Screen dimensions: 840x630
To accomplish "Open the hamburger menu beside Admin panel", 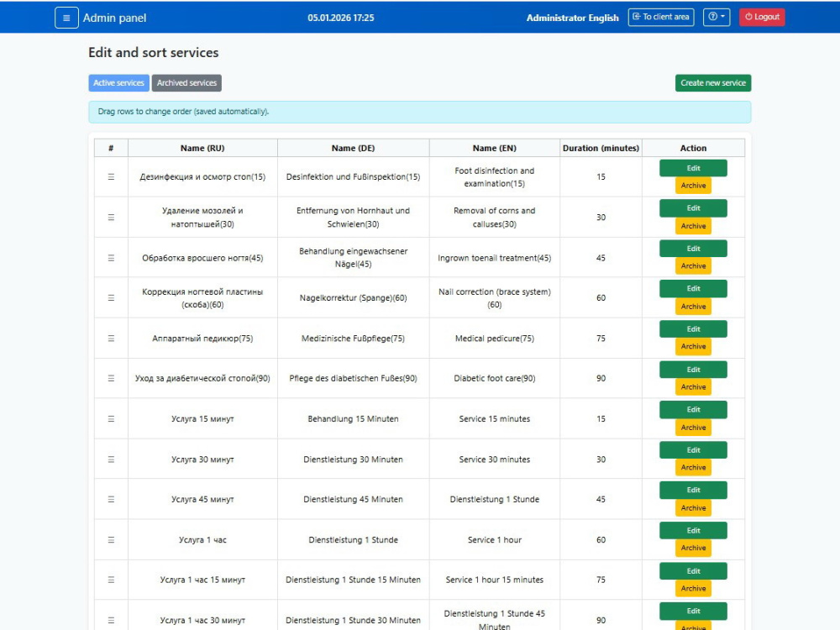I will pyautogui.click(x=66, y=18).
